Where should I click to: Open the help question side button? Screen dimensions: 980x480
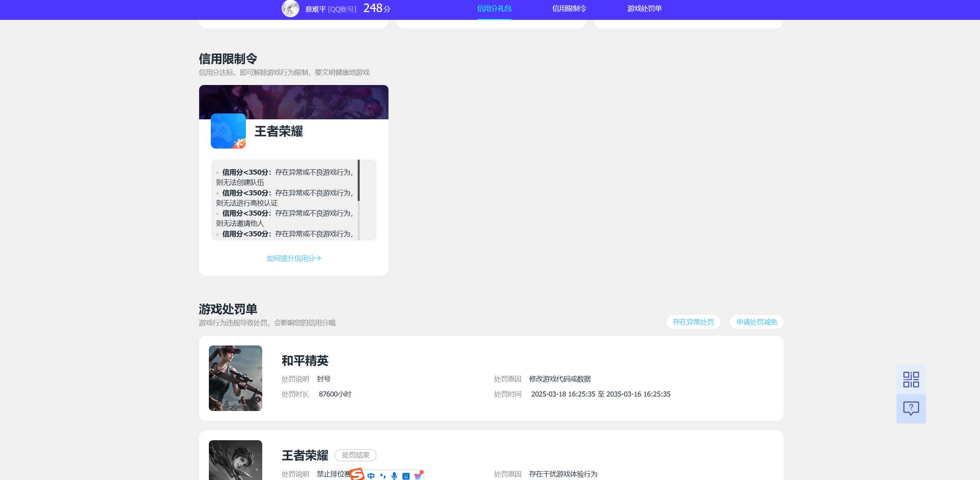[911, 409]
